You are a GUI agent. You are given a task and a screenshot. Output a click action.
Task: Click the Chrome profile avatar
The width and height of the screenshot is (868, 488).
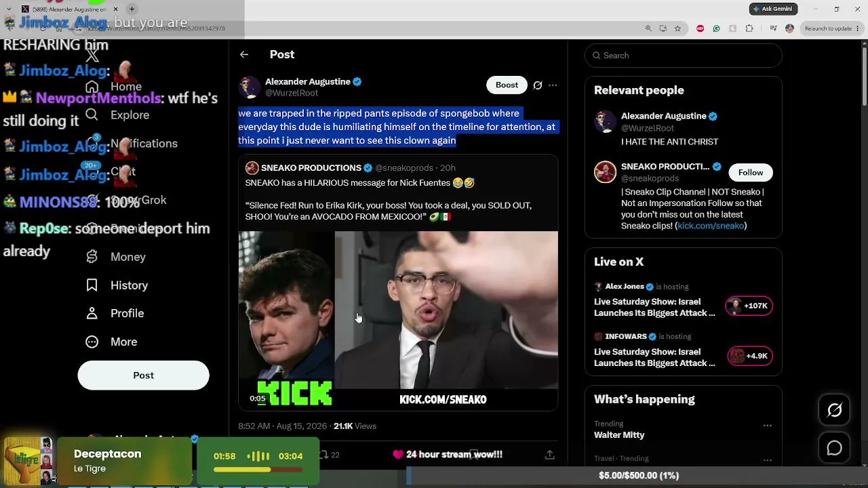point(789,28)
